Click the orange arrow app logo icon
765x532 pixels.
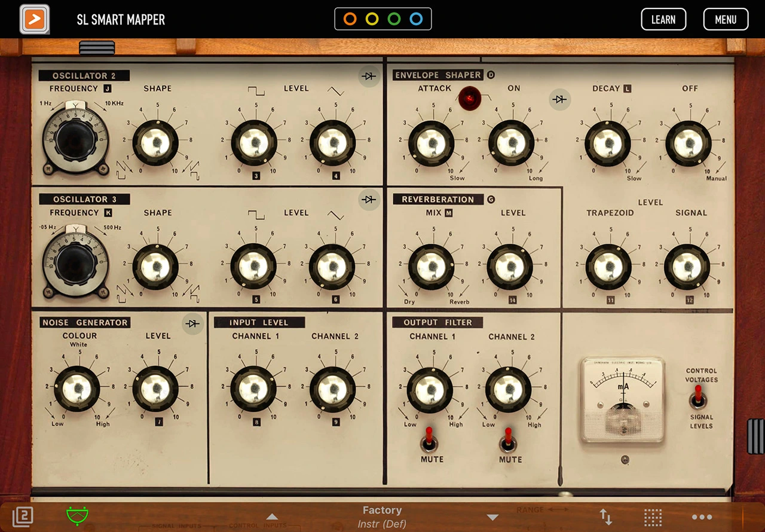click(x=35, y=19)
